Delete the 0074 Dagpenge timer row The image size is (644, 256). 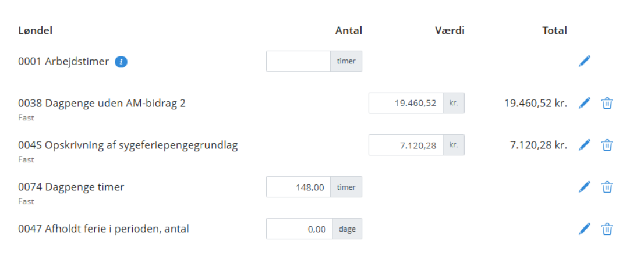(607, 187)
